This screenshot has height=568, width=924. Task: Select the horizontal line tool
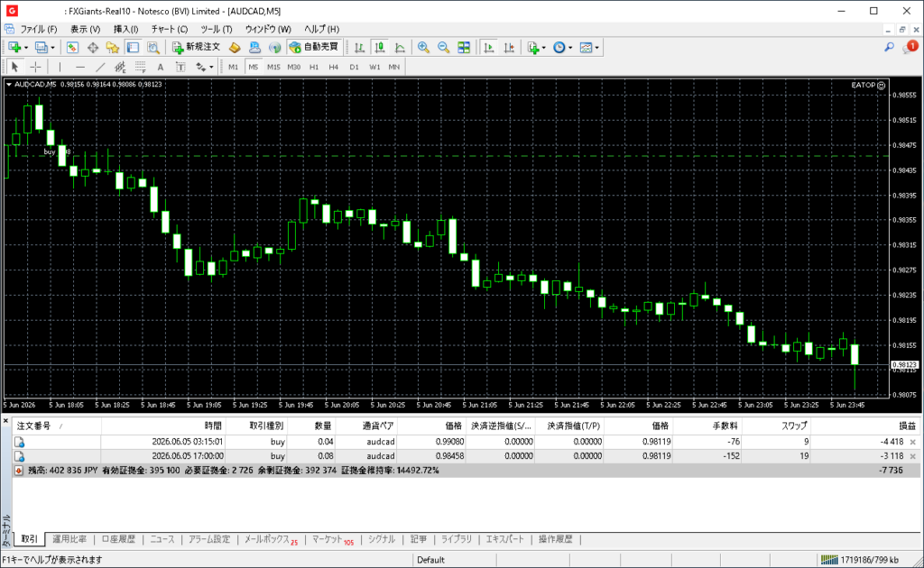click(x=80, y=67)
